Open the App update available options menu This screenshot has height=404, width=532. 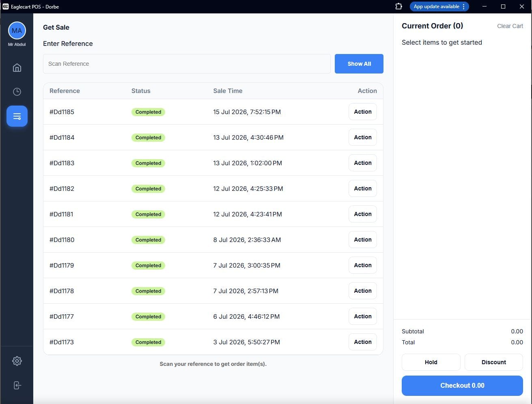pyautogui.click(x=463, y=6)
